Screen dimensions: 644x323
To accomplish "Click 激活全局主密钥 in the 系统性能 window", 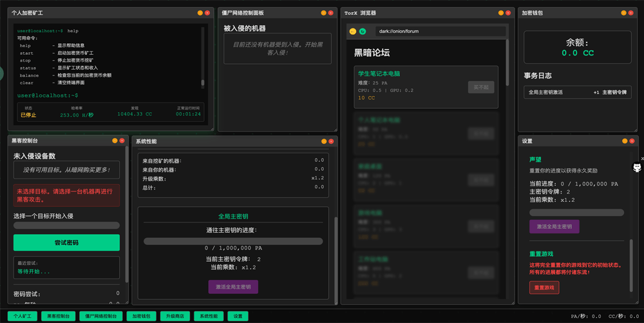I will pos(233,286).
